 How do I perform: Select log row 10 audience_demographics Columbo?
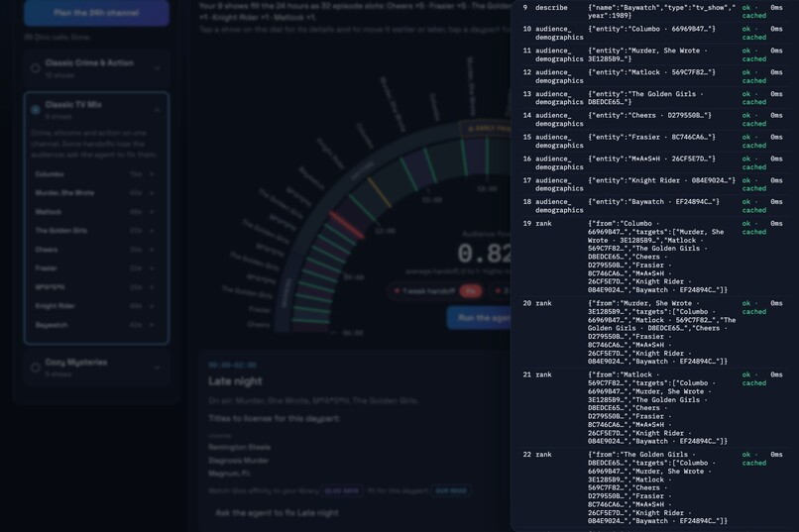(654, 33)
